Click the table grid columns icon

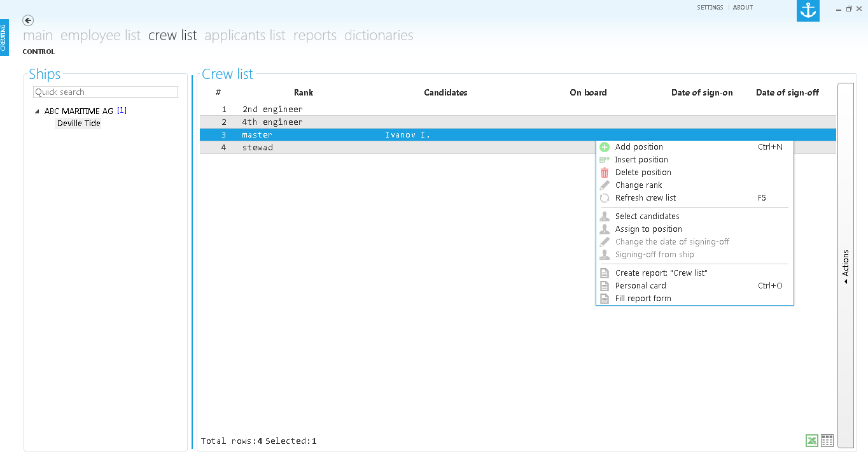pos(827,441)
